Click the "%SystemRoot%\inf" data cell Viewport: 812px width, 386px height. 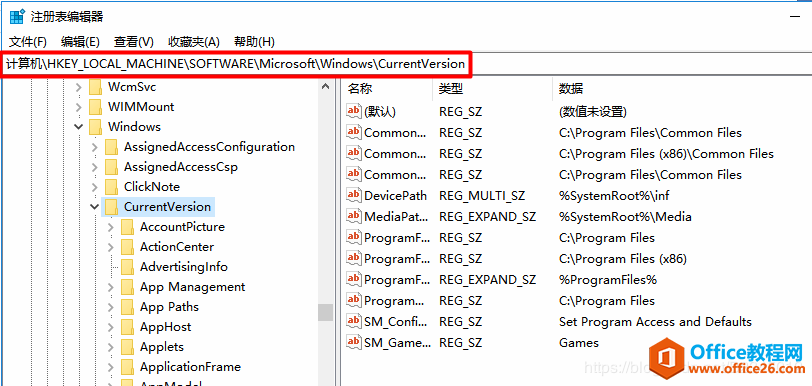coord(614,196)
